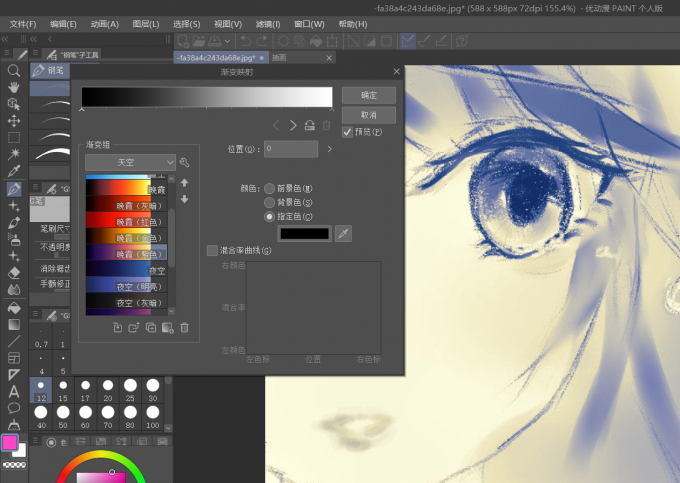680x483 pixels.
Task: Click the Redo arrow in command bar
Action: point(262,41)
